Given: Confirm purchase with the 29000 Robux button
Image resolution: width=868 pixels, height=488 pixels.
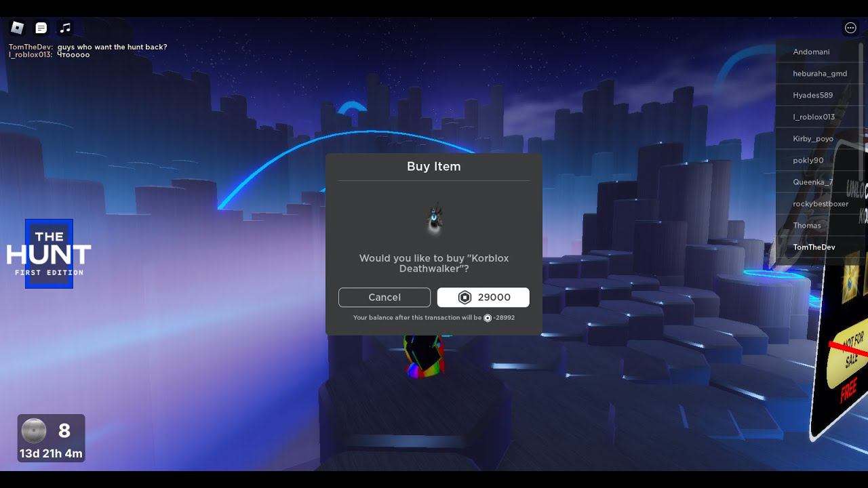Looking at the screenshot, I should pyautogui.click(x=483, y=297).
